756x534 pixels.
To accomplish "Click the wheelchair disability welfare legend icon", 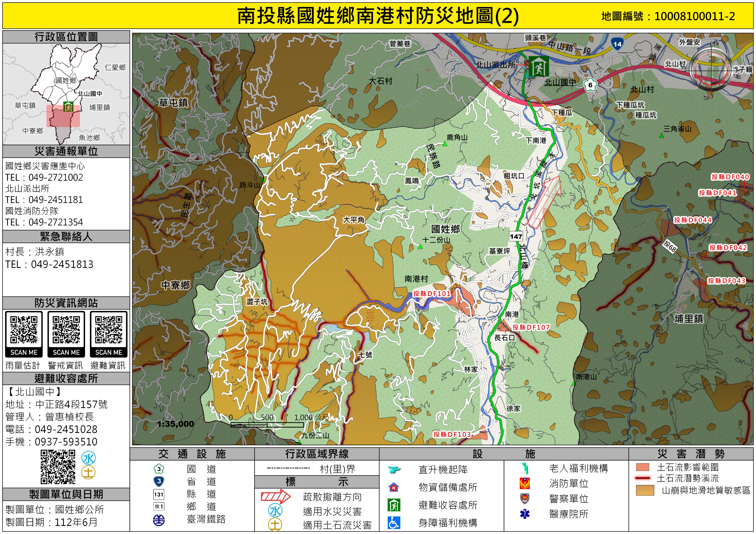I will point(394,523).
